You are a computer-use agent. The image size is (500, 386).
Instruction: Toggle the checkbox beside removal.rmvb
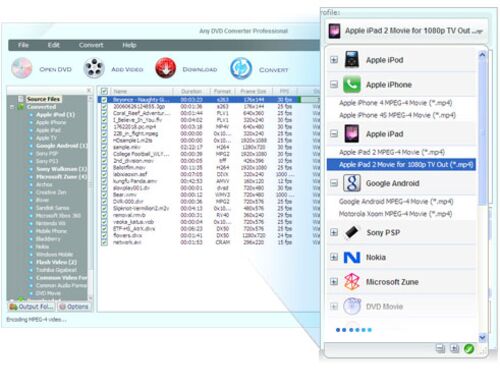[104, 215]
